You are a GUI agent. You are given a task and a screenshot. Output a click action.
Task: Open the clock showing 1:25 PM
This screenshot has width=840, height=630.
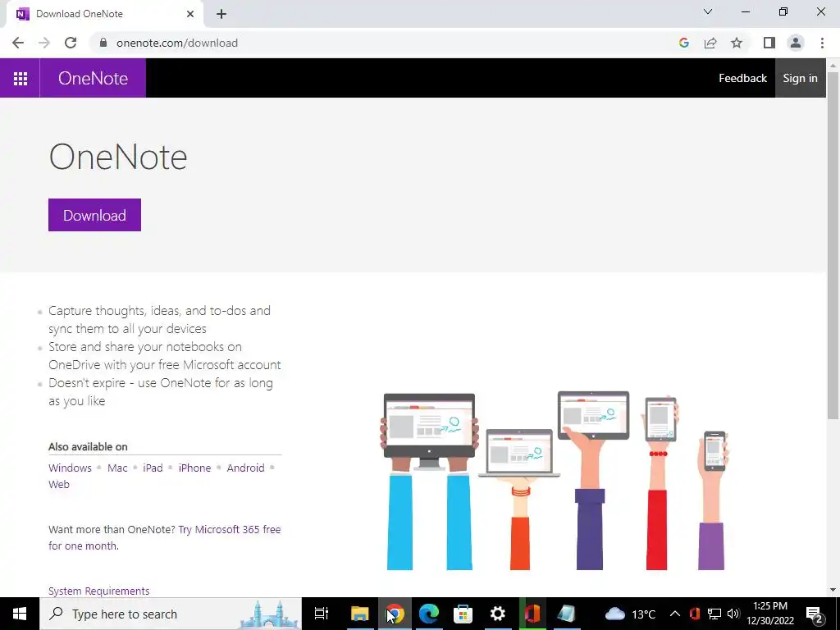click(x=769, y=614)
